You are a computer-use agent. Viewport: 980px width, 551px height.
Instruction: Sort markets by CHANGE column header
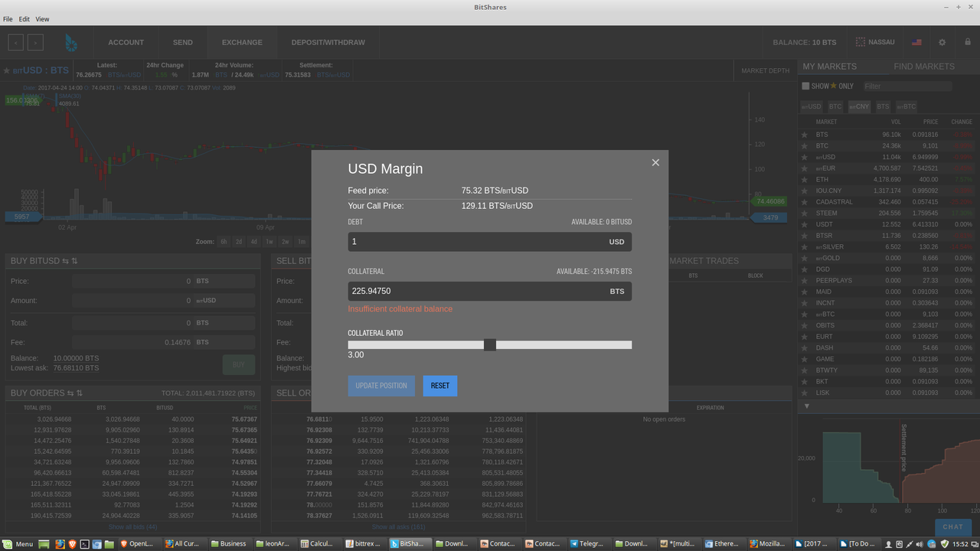[x=962, y=122]
